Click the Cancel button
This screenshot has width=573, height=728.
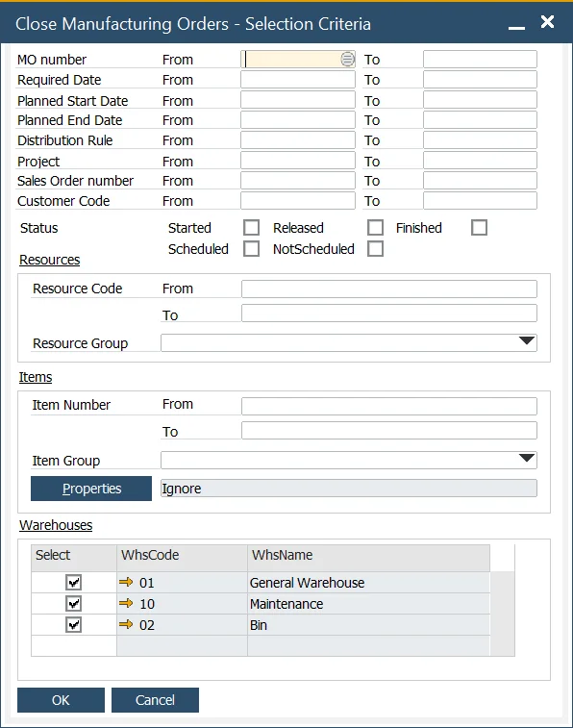coord(155,700)
